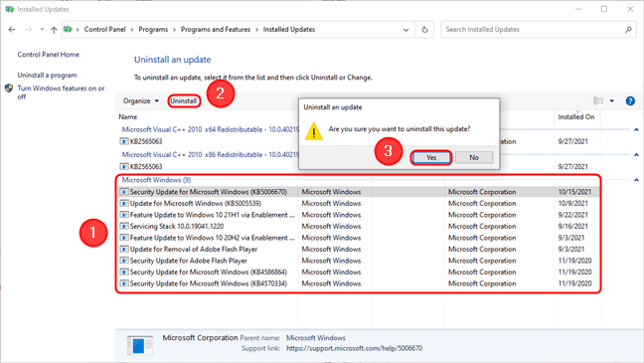644x363 pixels.
Task: Sort by the Installed On column header
Action: pos(575,116)
